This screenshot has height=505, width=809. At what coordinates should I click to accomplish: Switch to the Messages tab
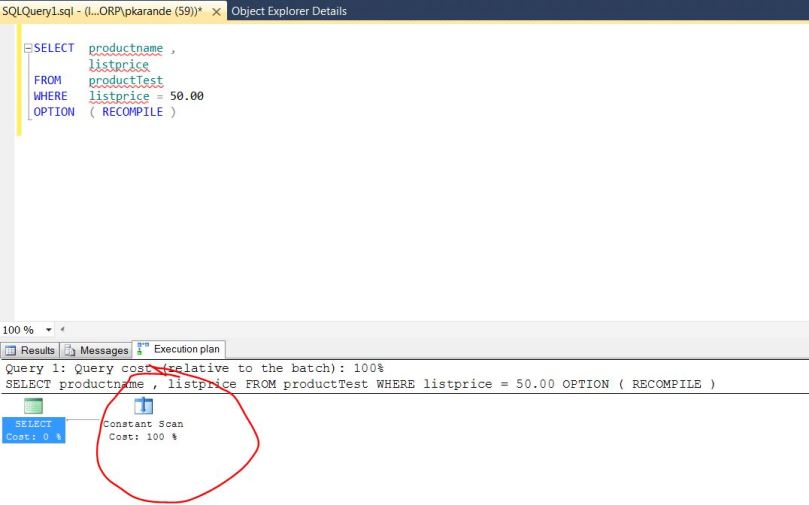coord(96,350)
